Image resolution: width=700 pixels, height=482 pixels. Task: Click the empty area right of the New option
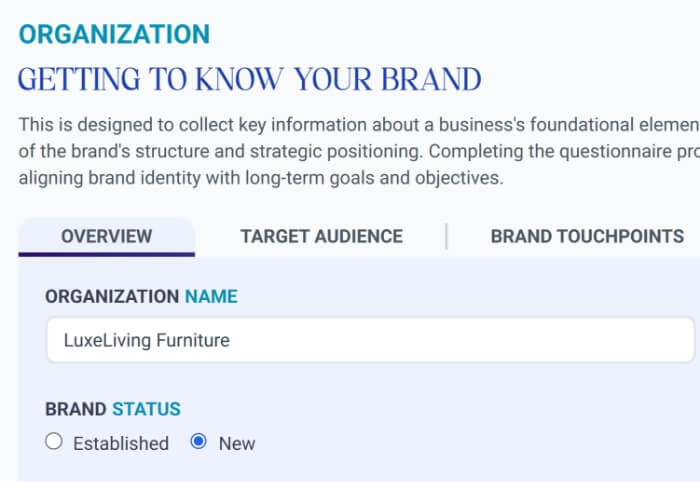coord(450,443)
